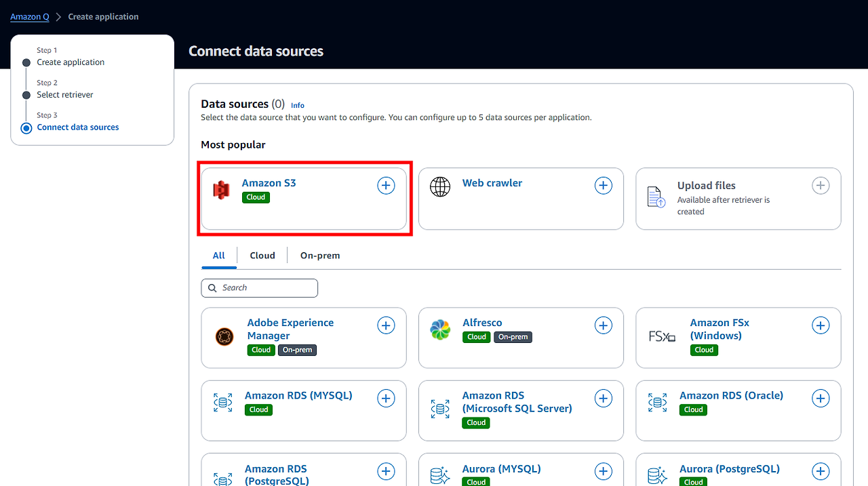Add Amazon RDS (PostgreSQL) plus icon
Viewport: 868px width, 486px height.
tap(386, 471)
